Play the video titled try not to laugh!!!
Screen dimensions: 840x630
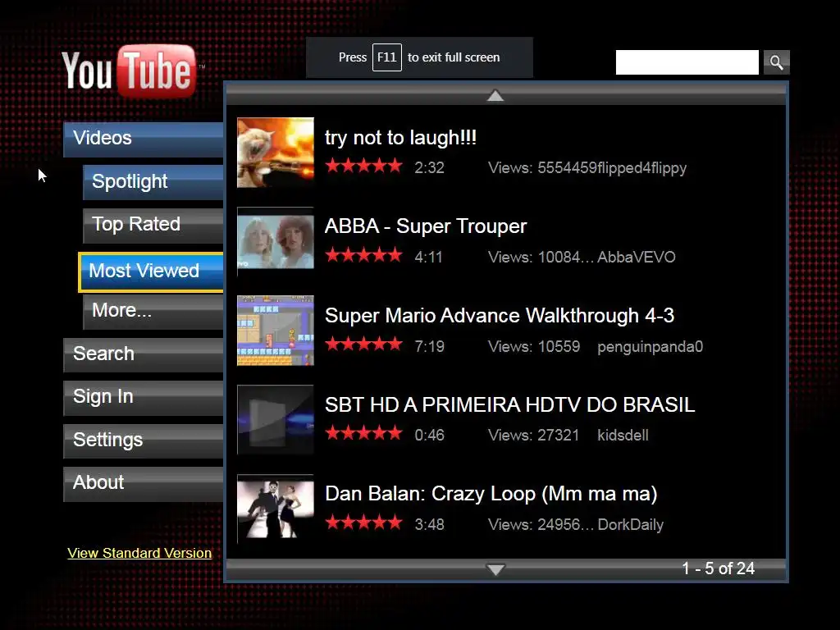coord(400,138)
